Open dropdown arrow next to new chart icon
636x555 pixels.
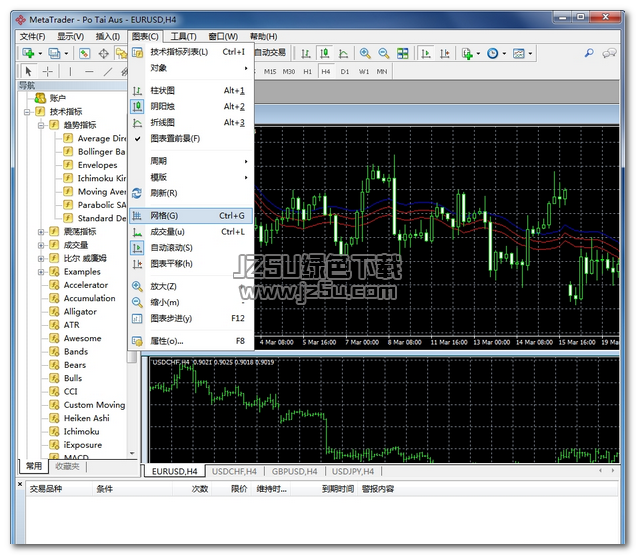click(40, 53)
